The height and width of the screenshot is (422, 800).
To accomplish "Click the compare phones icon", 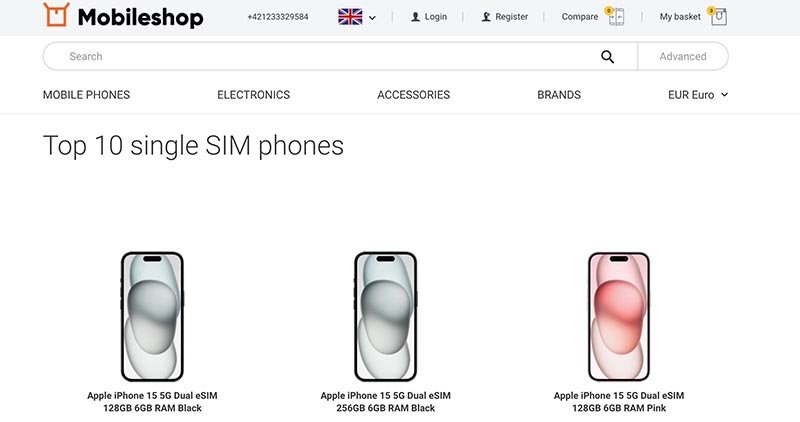I will (x=616, y=17).
